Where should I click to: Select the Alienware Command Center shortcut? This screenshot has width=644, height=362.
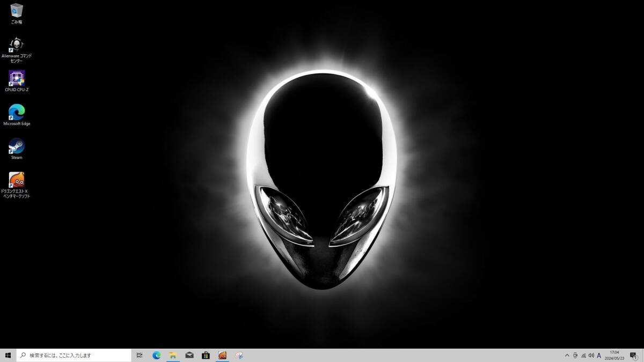(x=17, y=50)
